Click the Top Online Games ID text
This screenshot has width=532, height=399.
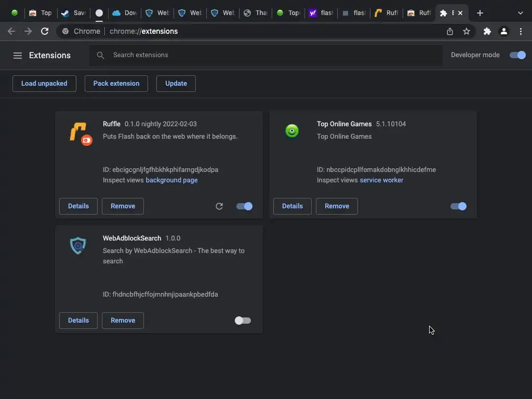[x=376, y=170]
